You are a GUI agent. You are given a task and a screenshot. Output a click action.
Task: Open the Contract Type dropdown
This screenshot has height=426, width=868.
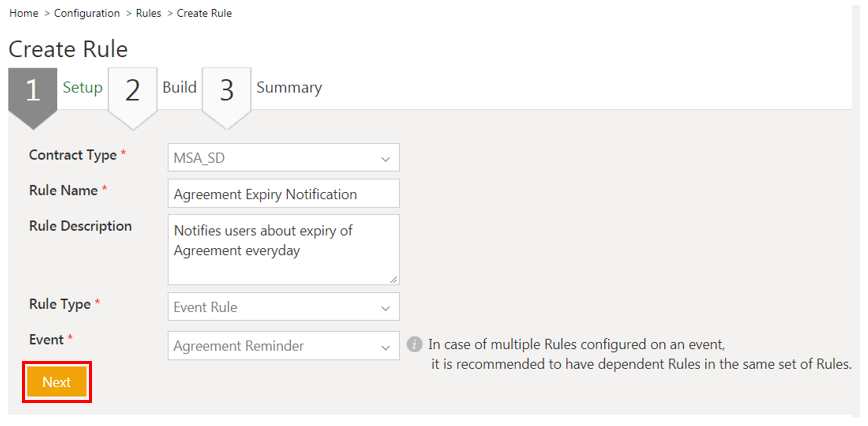point(283,158)
